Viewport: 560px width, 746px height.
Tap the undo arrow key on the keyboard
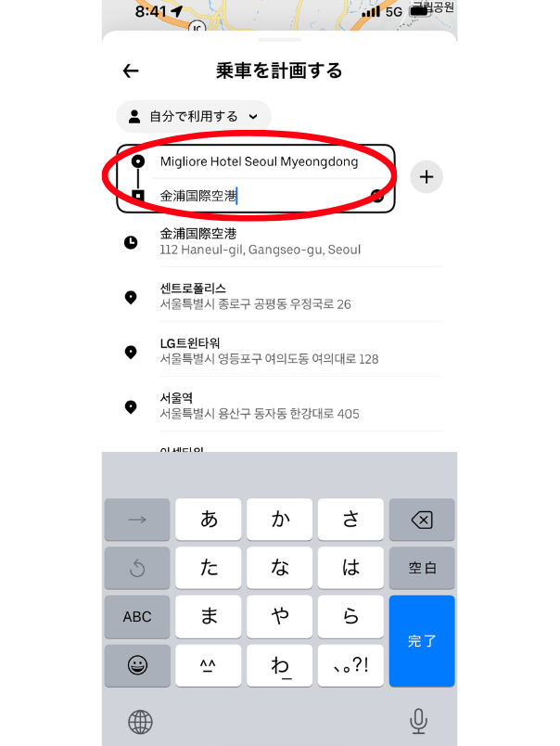pos(137,568)
